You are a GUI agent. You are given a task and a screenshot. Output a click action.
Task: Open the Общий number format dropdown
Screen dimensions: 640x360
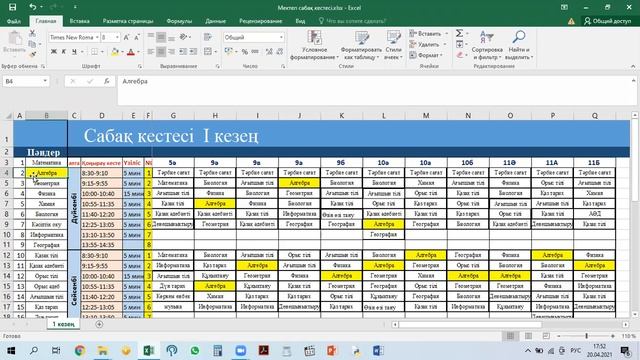point(281,38)
